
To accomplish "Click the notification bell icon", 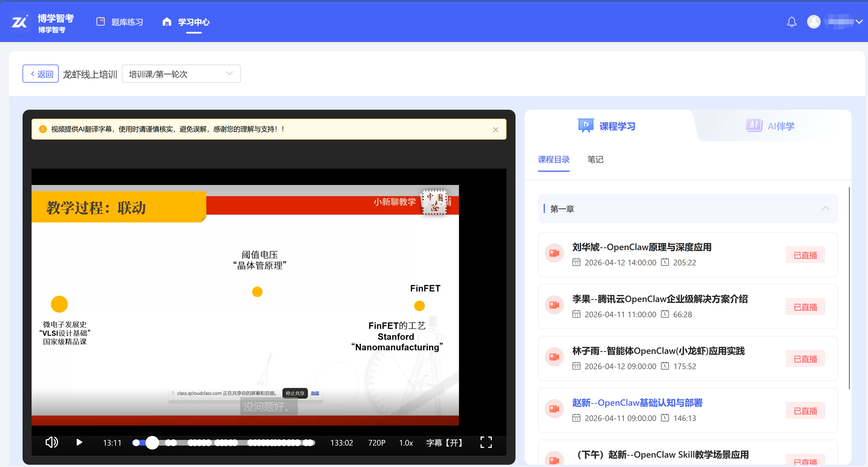I will tap(791, 22).
